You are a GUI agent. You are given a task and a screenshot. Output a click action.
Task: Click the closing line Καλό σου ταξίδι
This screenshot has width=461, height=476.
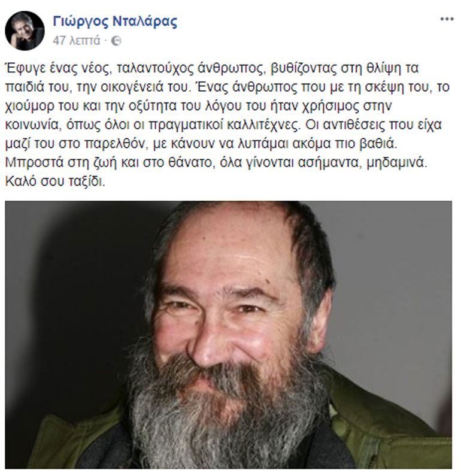click(55, 181)
